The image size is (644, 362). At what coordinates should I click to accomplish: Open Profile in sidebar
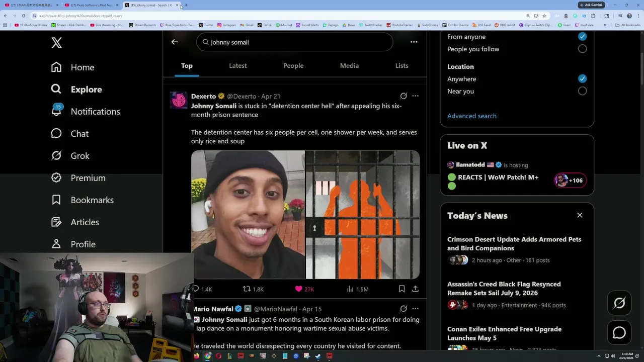(73, 244)
